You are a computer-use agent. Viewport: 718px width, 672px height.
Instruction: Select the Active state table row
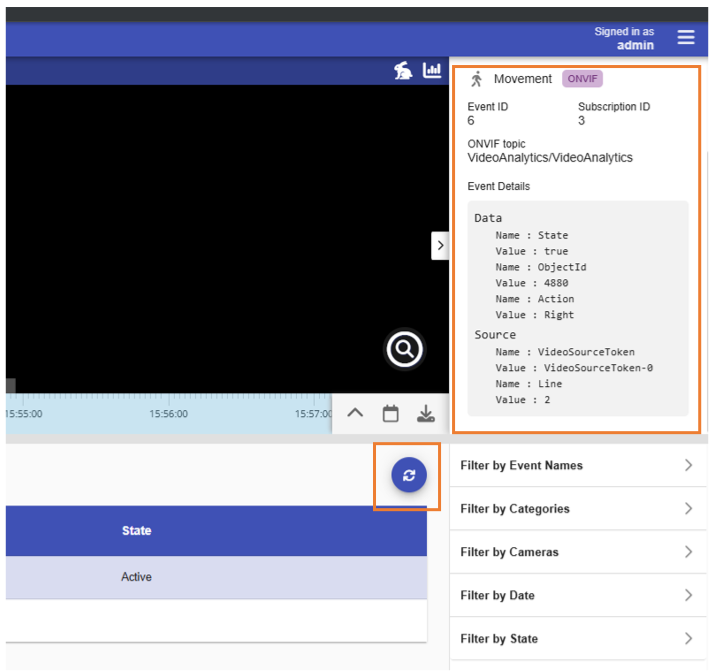(137, 577)
